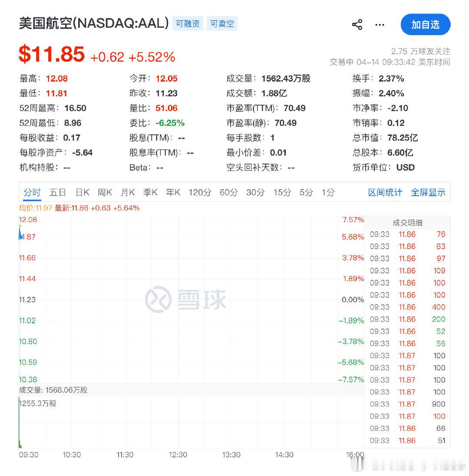Screen dimensions: 469x476
Task: Click the 最高 value 12.08
Action: click(x=57, y=79)
